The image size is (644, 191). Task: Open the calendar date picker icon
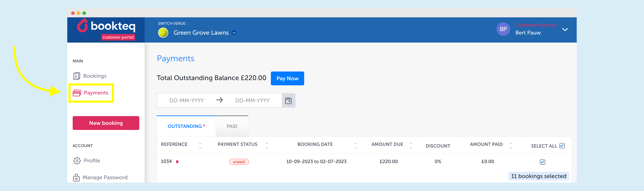coord(288,100)
